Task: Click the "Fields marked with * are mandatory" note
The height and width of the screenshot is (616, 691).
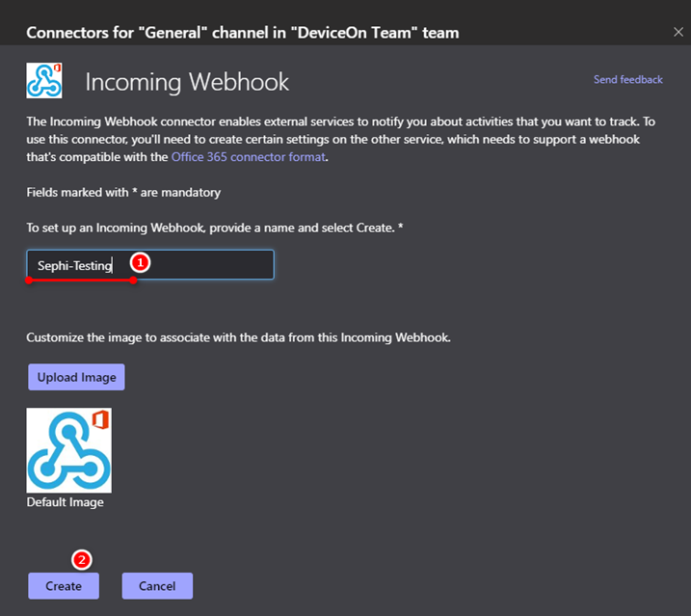Action: [123, 192]
